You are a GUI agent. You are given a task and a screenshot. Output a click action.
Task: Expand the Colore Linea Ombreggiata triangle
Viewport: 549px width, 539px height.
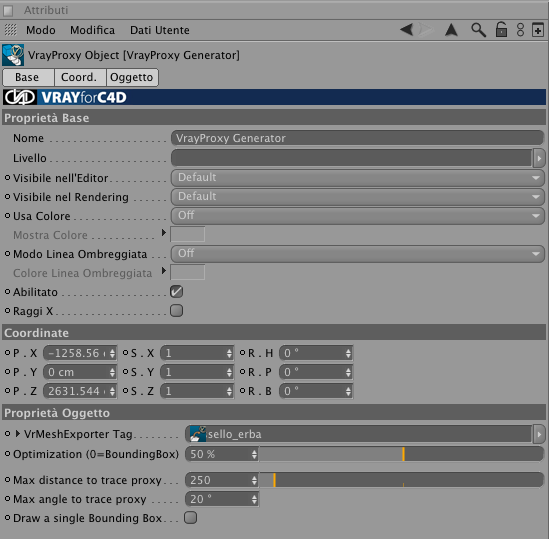(164, 270)
